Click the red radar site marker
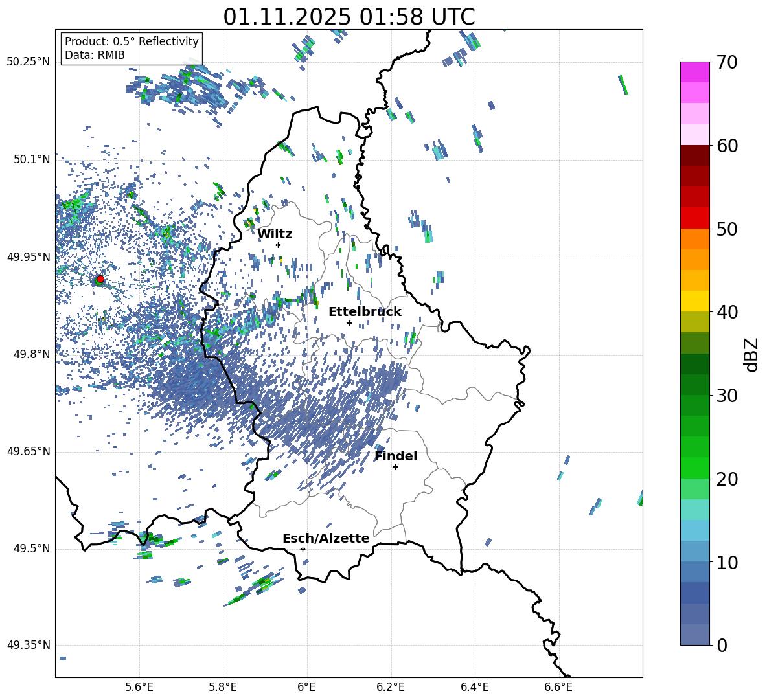767x700 pixels. [x=100, y=279]
